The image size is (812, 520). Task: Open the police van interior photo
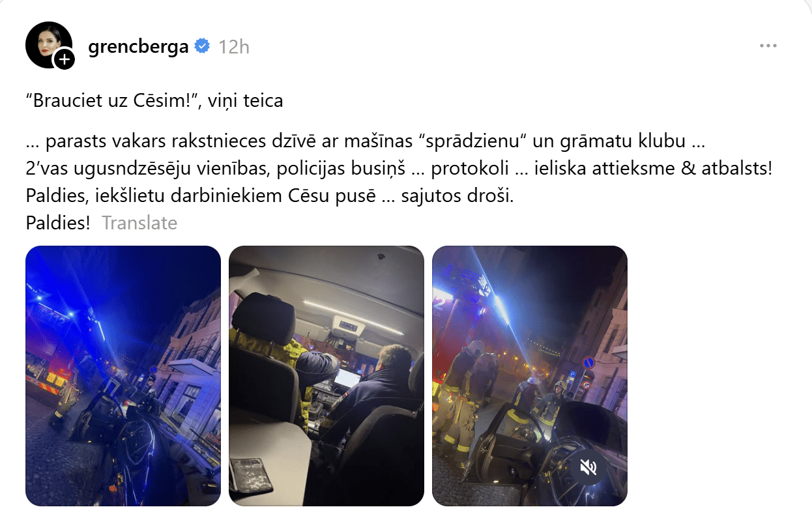(x=326, y=376)
